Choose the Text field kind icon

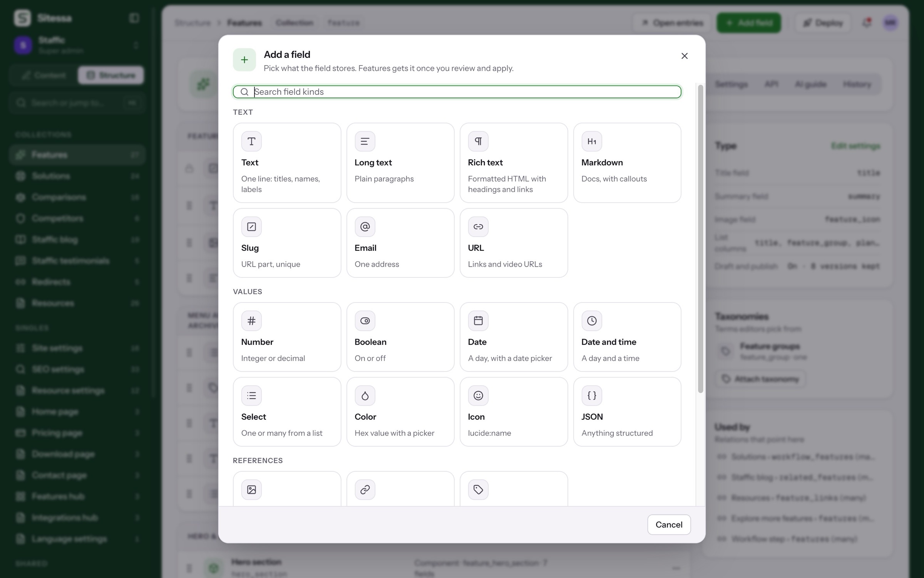click(x=251, y=141)
